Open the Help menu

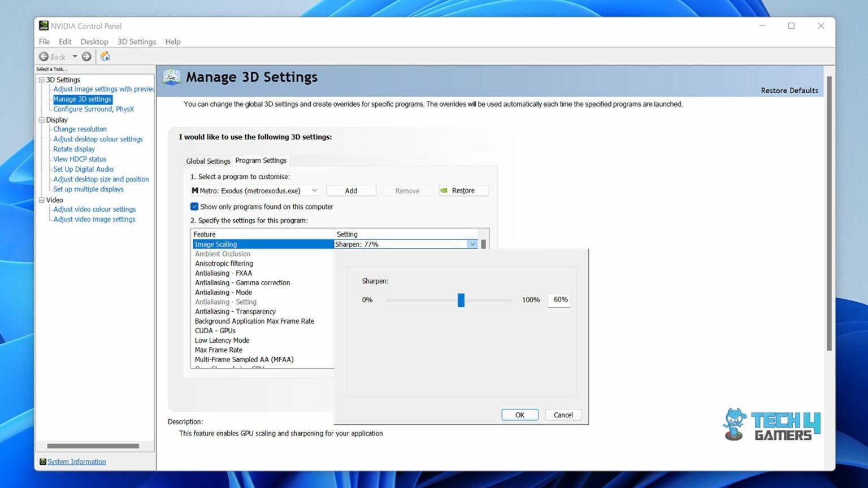tap(173, 42)
